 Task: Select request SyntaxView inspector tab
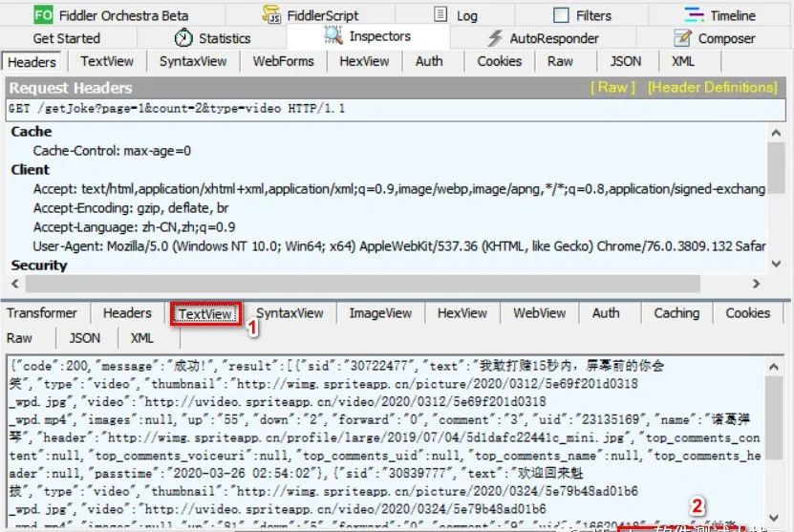coord(193,61)
